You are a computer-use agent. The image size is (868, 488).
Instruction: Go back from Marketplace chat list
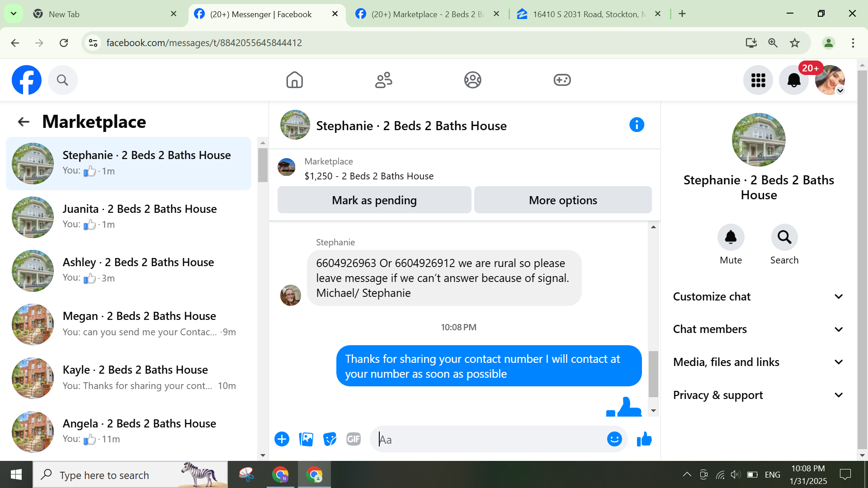(x=24, y=122)
